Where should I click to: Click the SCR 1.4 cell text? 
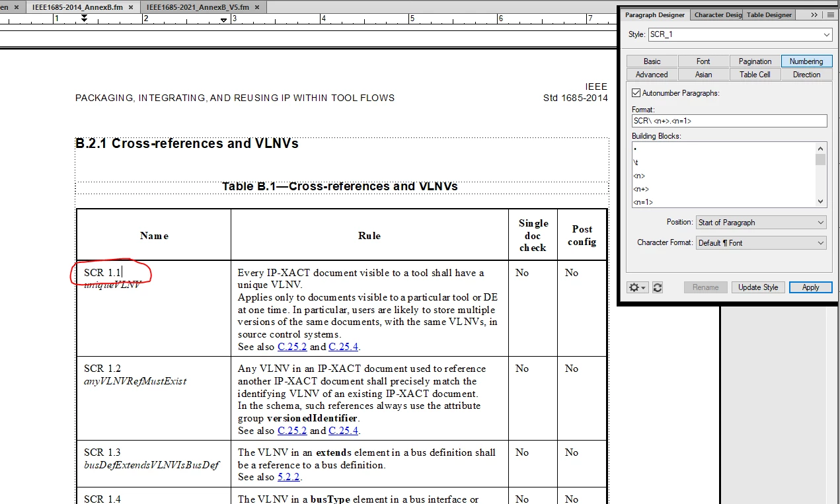(x=102, y=499)
